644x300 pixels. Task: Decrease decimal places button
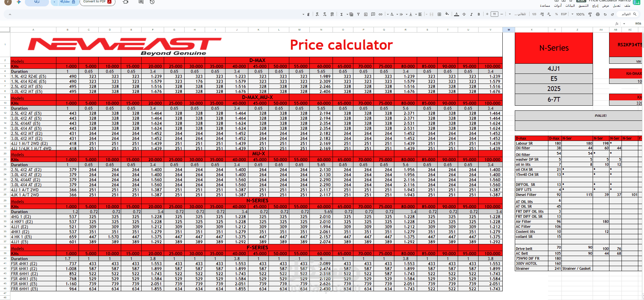(549, 14)
